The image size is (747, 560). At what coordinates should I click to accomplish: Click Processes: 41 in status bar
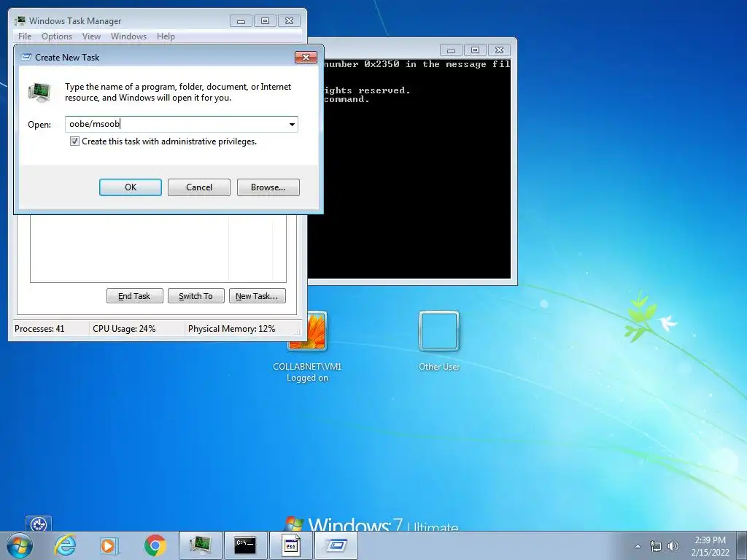(39, 329)
